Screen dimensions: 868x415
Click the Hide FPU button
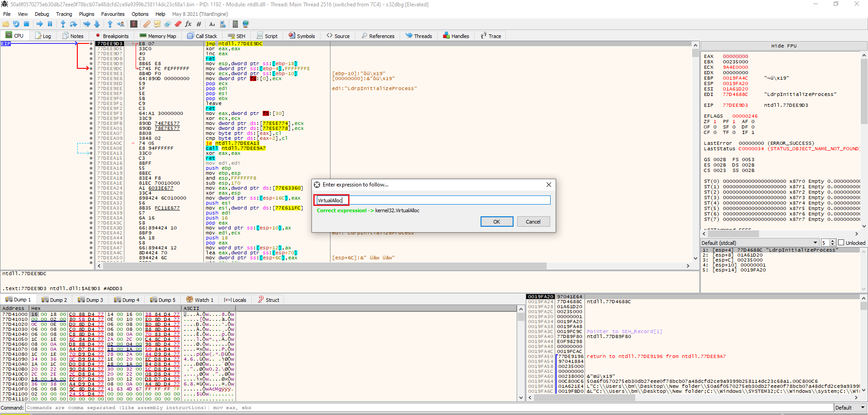(783, 46)
